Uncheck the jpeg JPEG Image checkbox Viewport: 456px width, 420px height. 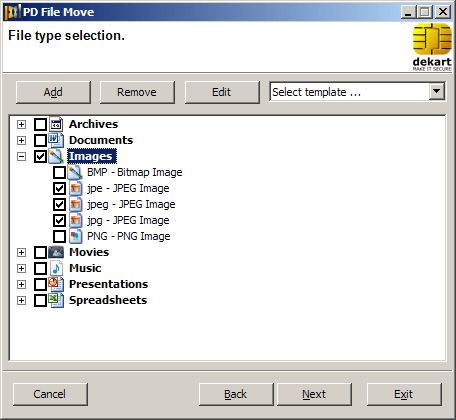click(x=59, y=204)
